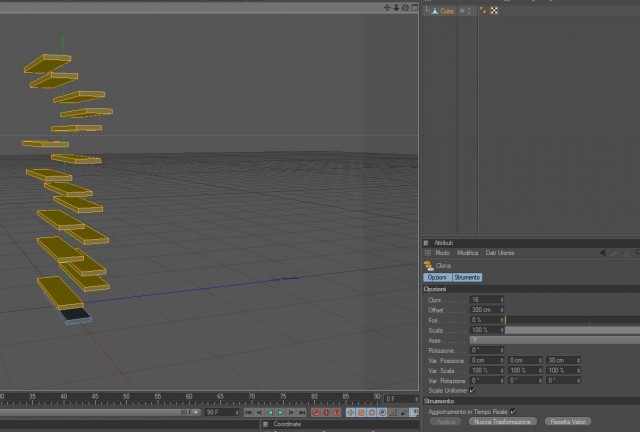Click the original dark cube in viewport
The image size is (640, 432).
76,315
